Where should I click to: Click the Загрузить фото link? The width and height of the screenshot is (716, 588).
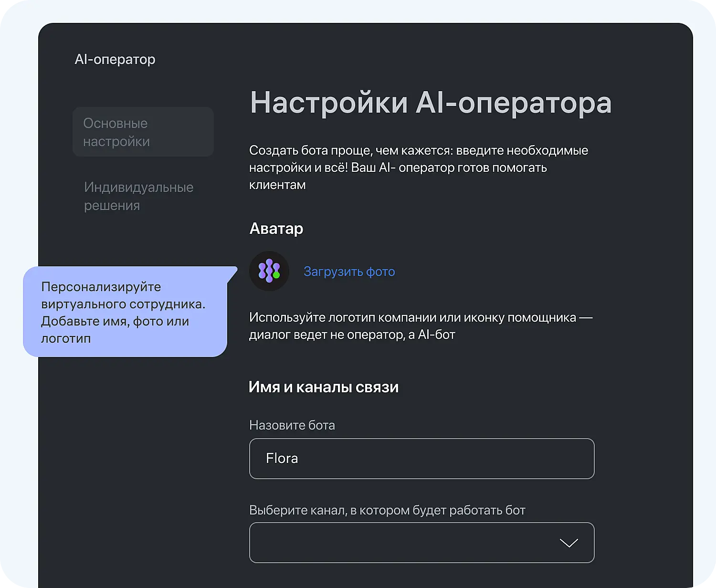coord(349,271)
